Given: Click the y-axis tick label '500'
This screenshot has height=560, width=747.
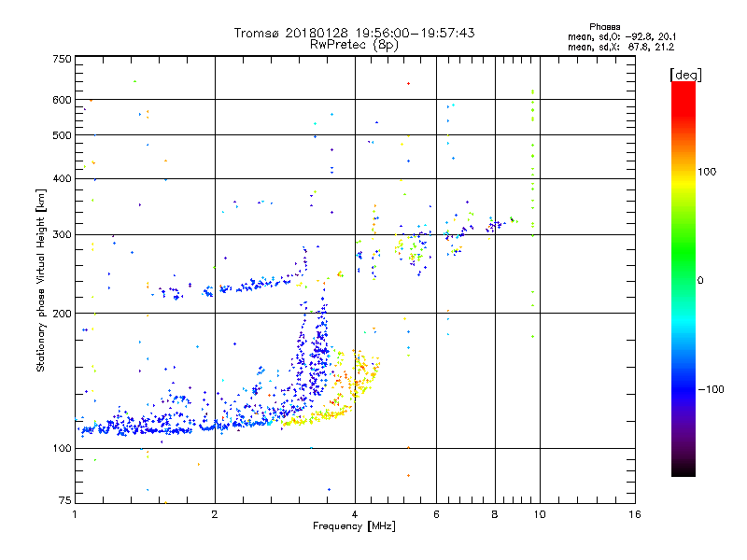Looking at the screenshot, I should (62, 135).
